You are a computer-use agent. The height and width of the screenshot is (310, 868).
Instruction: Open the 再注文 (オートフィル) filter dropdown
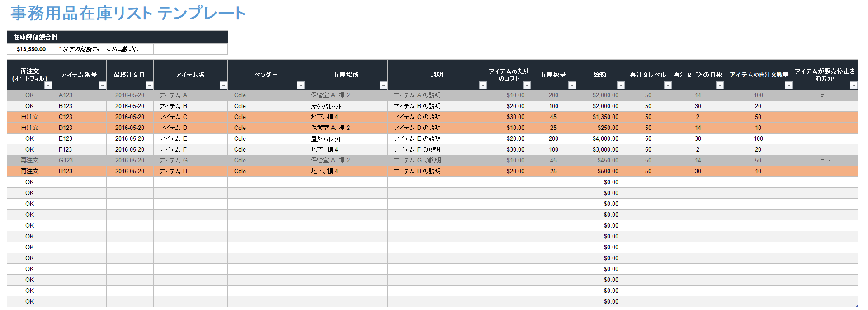pos(48,86)
